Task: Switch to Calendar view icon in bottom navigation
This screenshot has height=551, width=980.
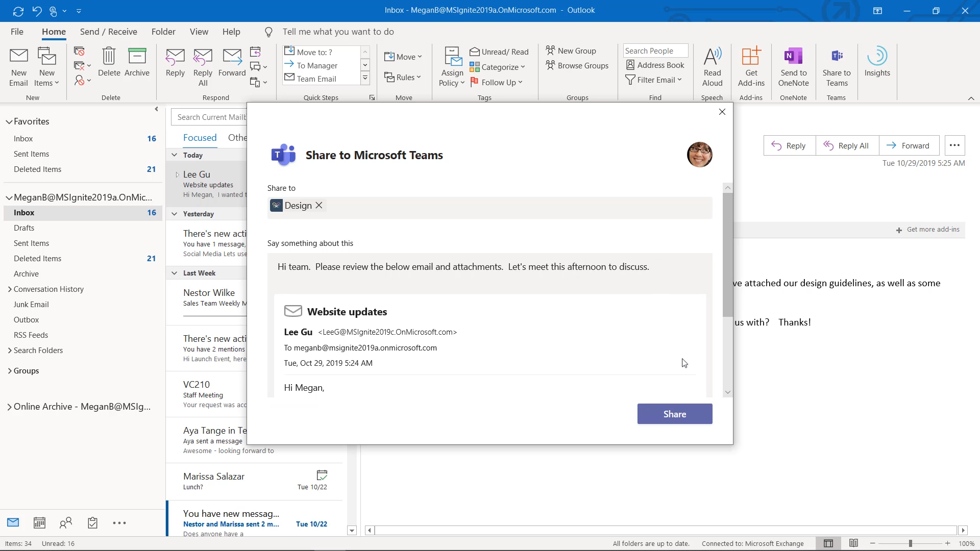Action: pyautogui.click(x=39, y=522)
